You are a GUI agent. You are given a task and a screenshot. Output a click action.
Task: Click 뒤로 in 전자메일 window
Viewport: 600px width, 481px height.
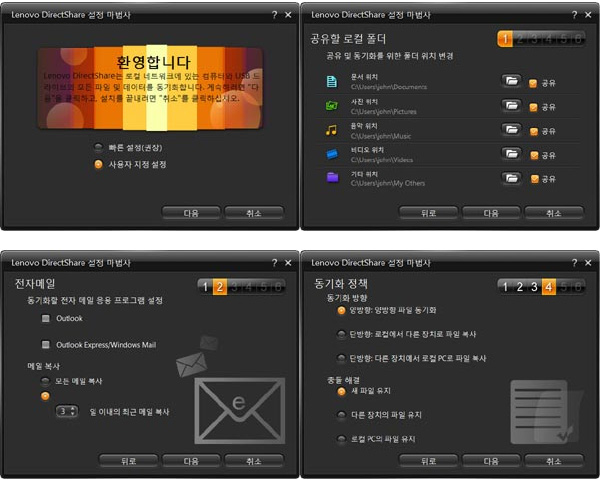coord(128,461)
